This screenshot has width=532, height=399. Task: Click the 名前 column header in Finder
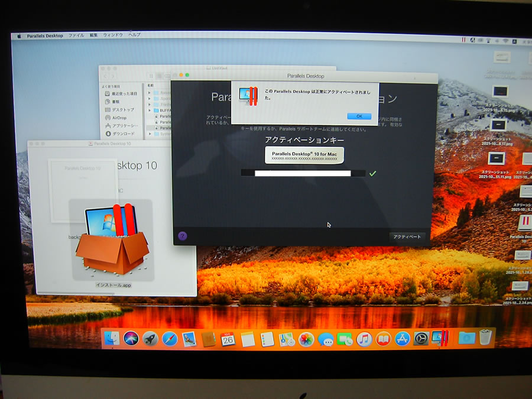point(151,86)
